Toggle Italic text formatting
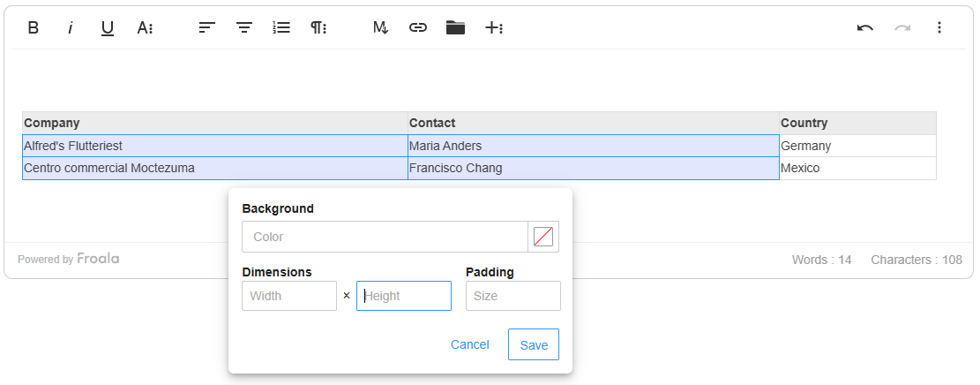This screenshot has height=385, width=980. click(x=70, y=27)
